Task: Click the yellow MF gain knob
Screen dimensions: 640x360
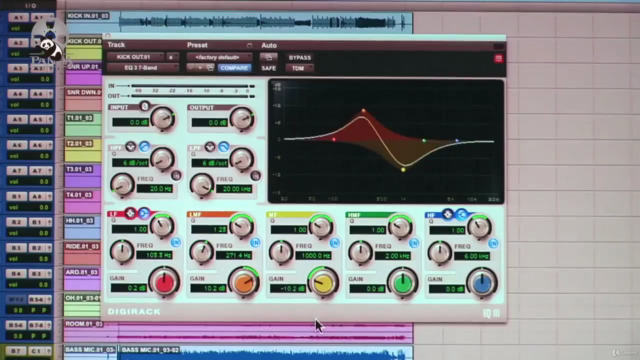Action: click(x=323, y=282)
